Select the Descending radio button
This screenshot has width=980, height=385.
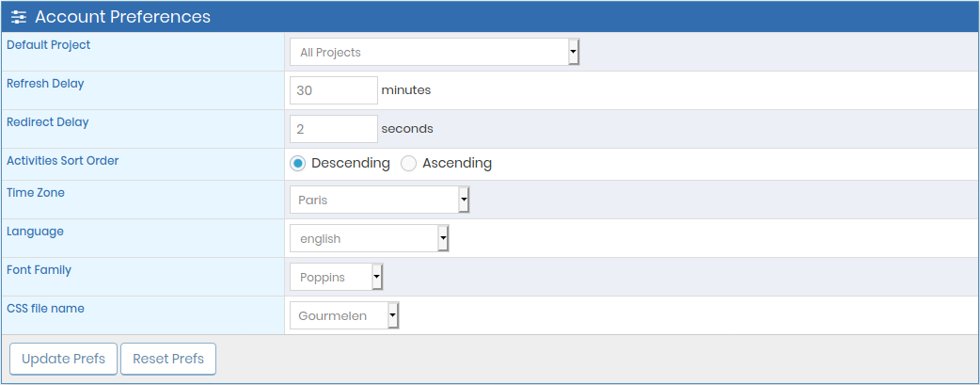point(298,164)
